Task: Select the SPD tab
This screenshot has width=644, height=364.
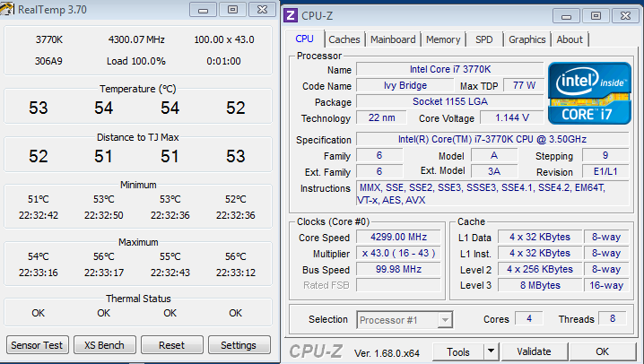Action: coord(483,39)
